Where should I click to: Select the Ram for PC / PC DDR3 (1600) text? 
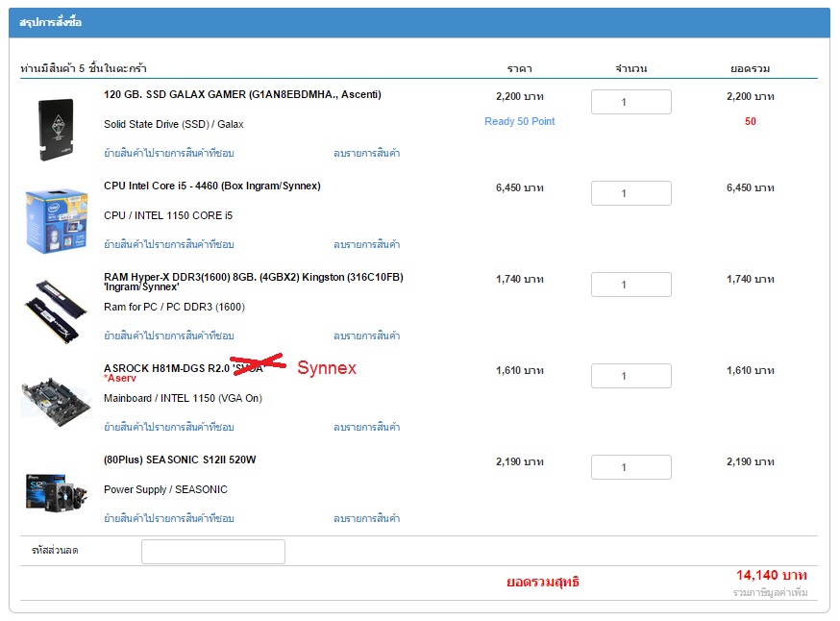174,307
